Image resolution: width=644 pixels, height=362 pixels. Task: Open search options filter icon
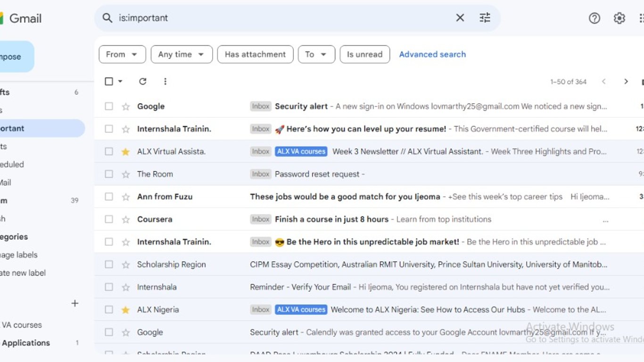(485, 18)
